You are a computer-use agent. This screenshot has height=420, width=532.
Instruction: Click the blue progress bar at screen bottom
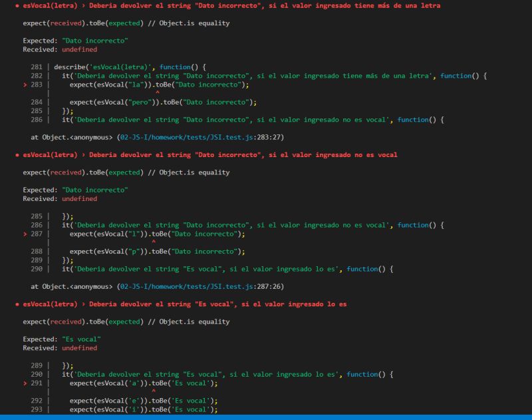point(266,417)
